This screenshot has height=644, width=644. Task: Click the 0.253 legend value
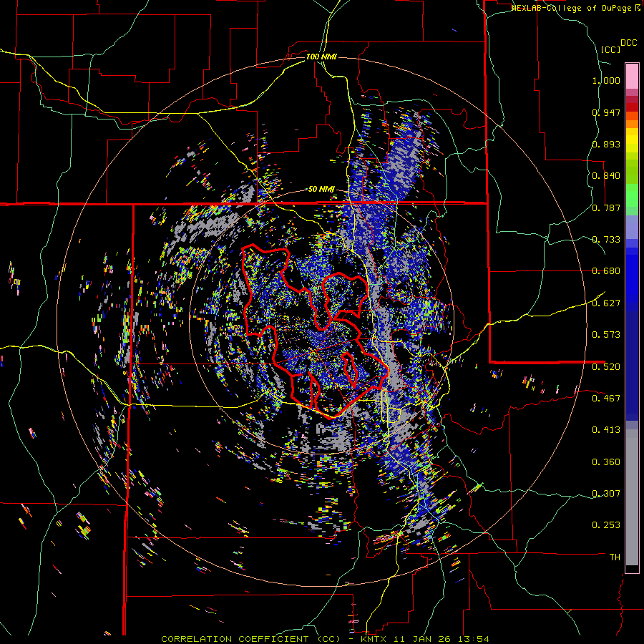pos(606,525)
